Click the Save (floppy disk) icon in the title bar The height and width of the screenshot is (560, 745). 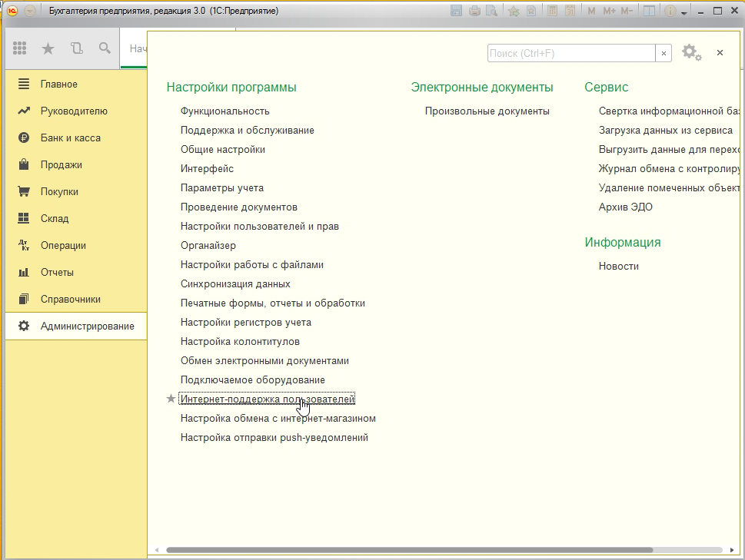pyautogui.click(x=456, y=11)
